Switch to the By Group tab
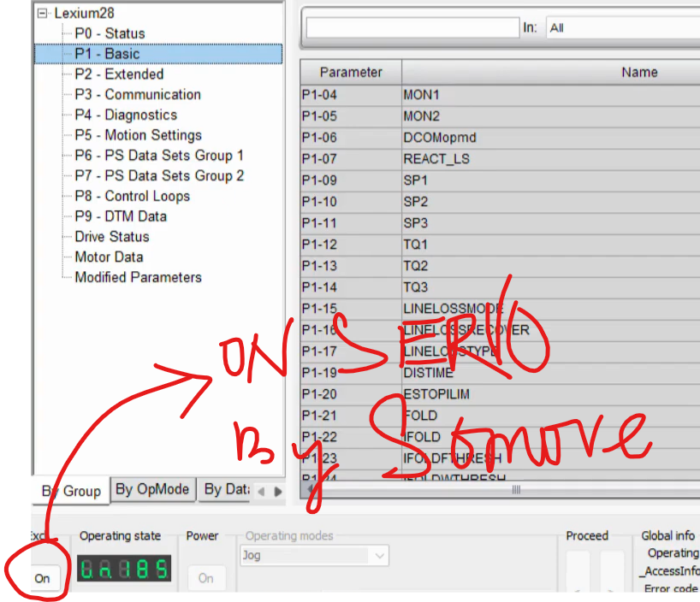The image size is (700, 602). 72,491
